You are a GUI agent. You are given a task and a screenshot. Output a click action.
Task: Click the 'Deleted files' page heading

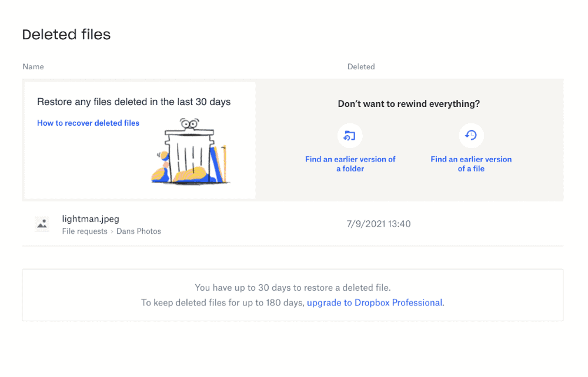click(x=66, y=35)
